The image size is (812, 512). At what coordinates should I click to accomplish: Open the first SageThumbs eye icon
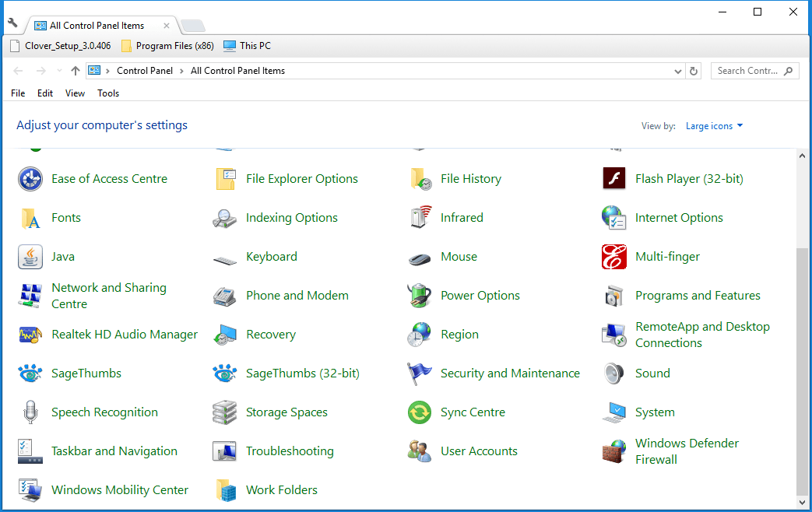click(30, 373)
